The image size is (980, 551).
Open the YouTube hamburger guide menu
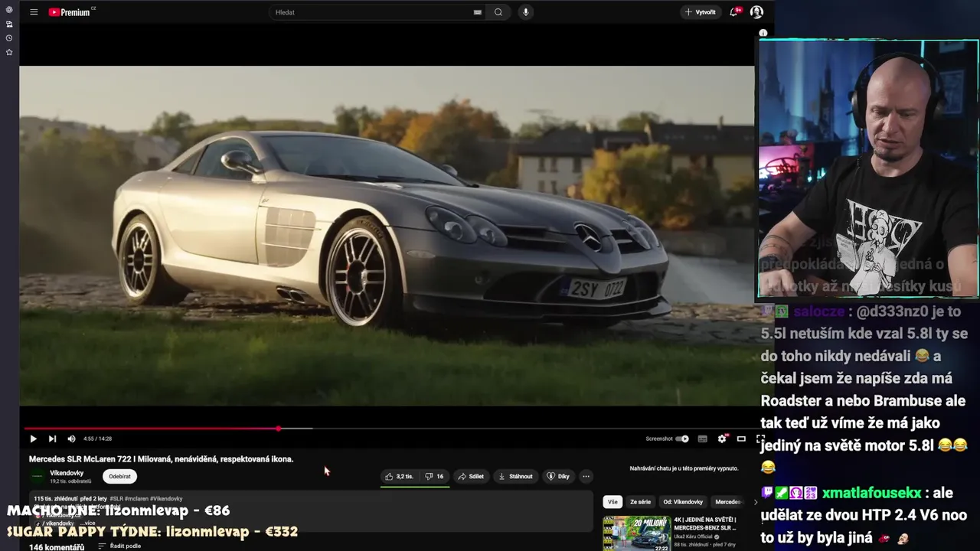[x=34, y=12]
